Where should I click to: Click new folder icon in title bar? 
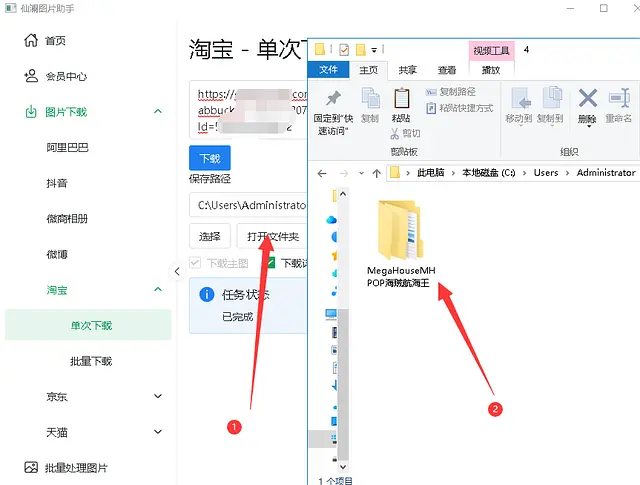(361, 50)
